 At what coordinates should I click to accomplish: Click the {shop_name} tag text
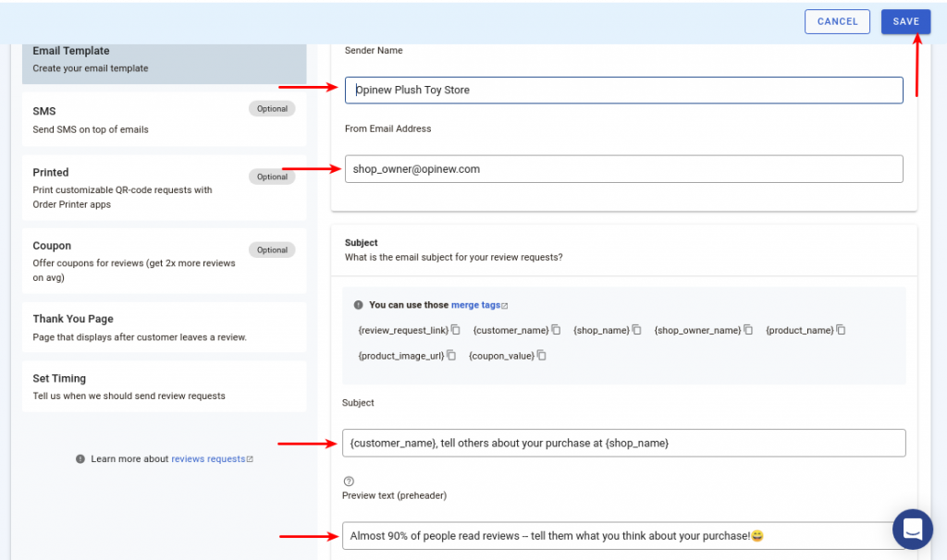click(601, 330)
